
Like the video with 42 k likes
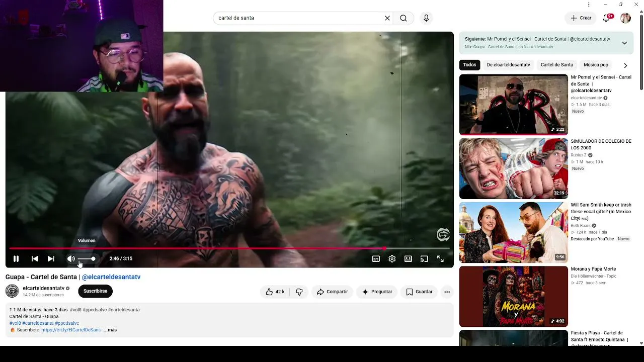(275, 292)
